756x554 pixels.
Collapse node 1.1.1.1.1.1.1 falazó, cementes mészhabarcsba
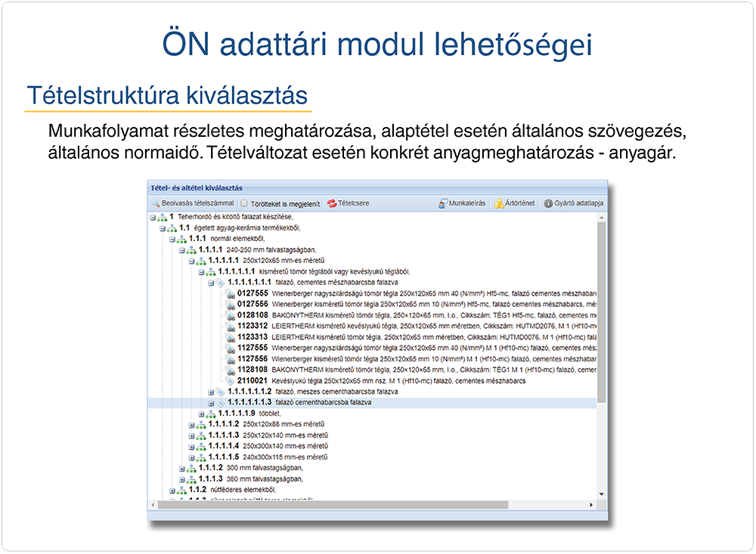(x=211, y=283)
